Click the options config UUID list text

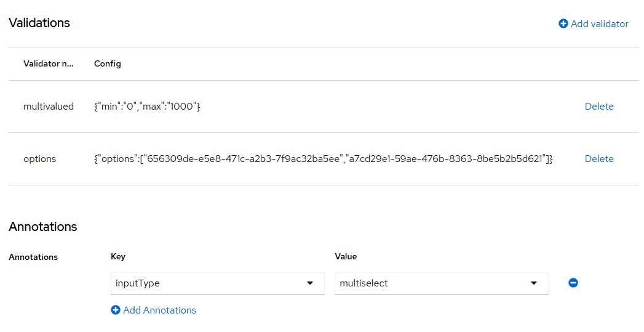(324, 158)
